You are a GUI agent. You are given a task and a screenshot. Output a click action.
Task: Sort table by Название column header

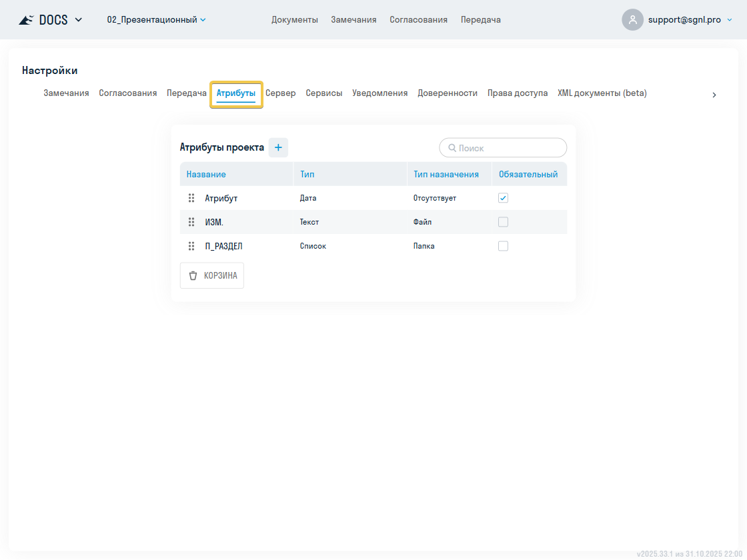[206, 175]
